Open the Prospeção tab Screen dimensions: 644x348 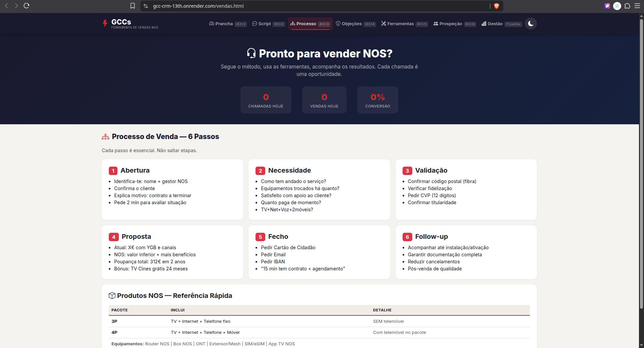pyautogui.click(x=454, y=24)
